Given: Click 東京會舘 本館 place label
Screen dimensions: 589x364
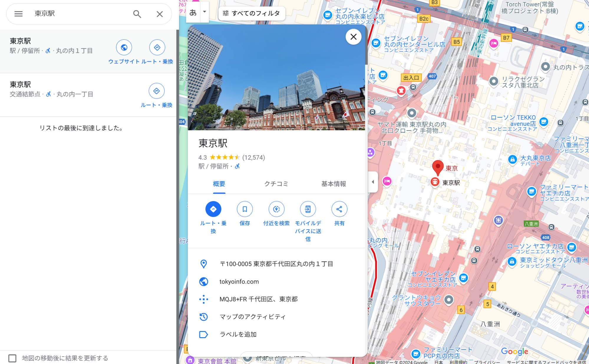Looking at the screenshot, I should pyautogui.click(x=217, y=361).
